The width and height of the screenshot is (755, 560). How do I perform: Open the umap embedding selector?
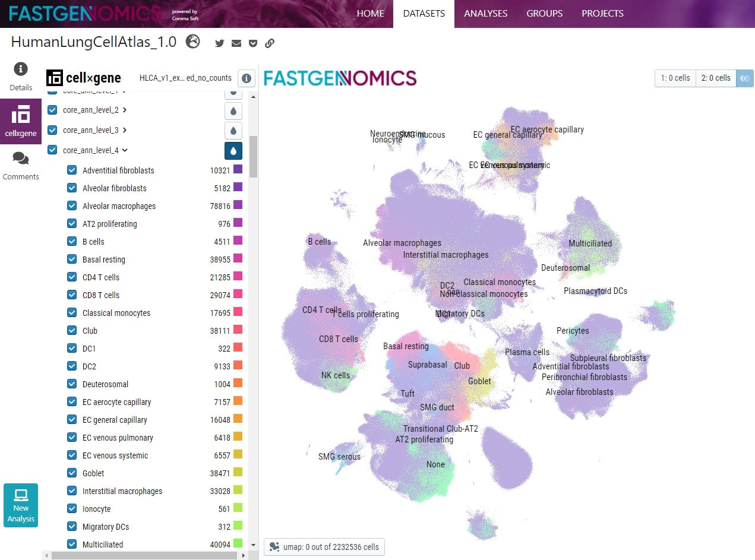click(324, 547)
